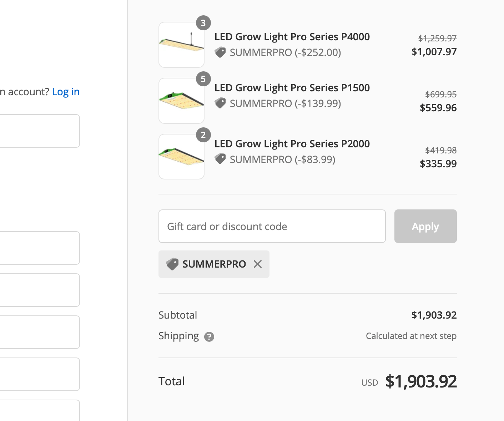
Task: Click the first form field below Log in
Action: coord(40,131)
